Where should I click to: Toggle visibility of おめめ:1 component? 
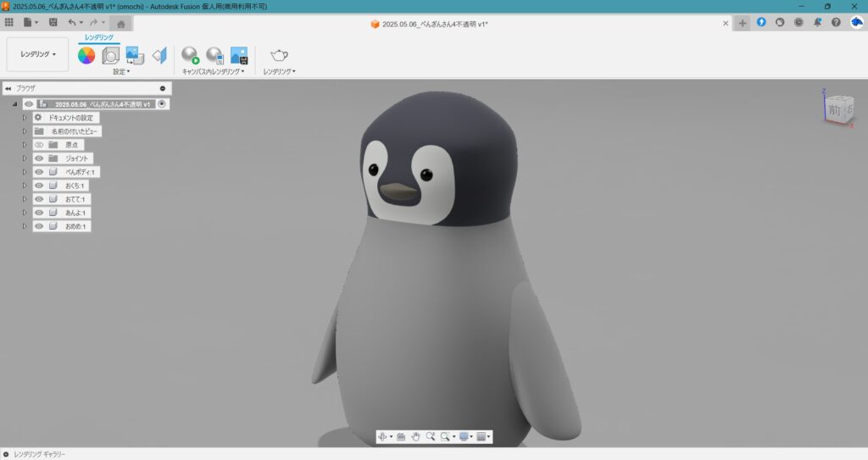pos(39,226)
